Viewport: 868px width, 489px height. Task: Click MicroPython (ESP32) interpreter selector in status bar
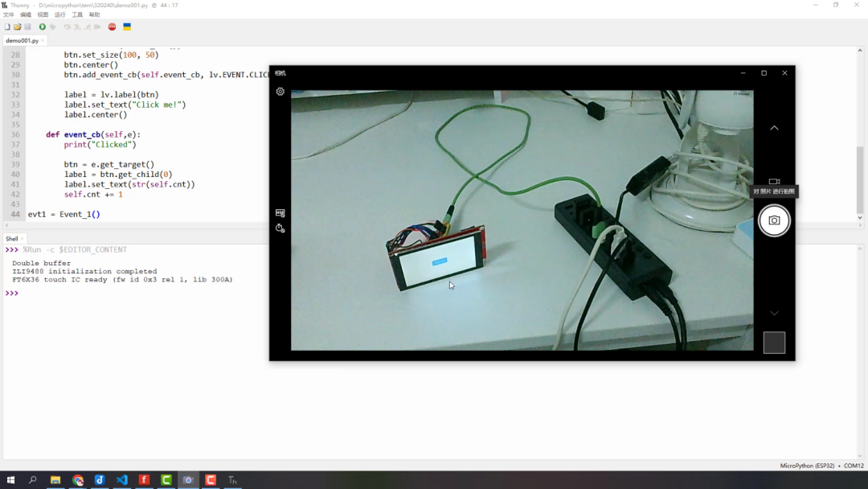(x=807, y=466)
